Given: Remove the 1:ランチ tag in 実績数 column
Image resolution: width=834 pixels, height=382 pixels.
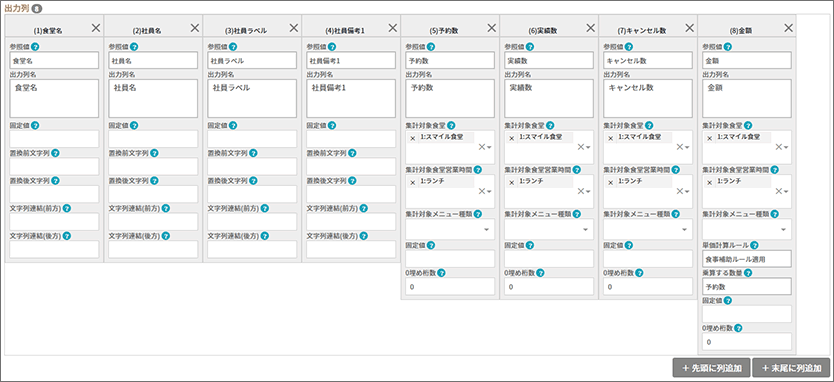Looking at the screenshot, I should [512, 182].
